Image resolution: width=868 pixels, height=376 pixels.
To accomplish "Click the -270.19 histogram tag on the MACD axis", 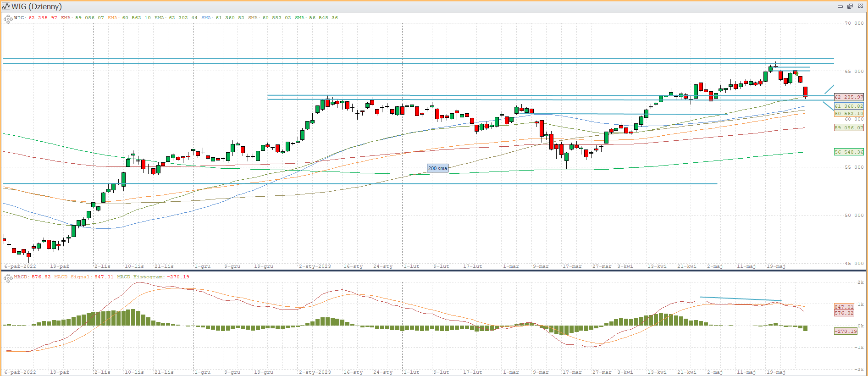I will tap(846, 331).
